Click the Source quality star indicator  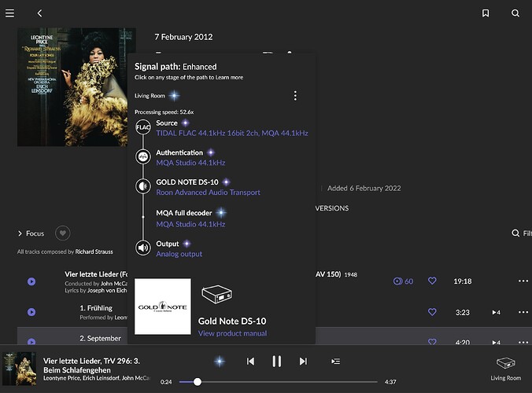tap(185, 123)
